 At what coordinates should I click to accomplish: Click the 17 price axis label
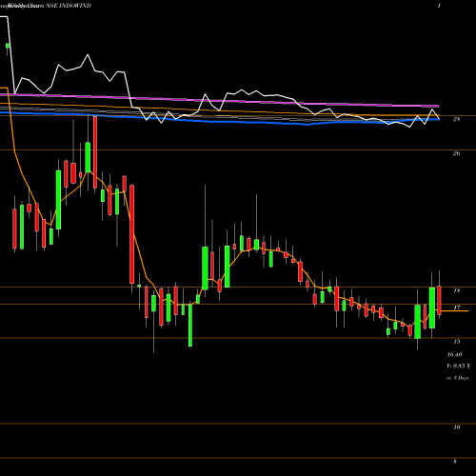[457, 307]
